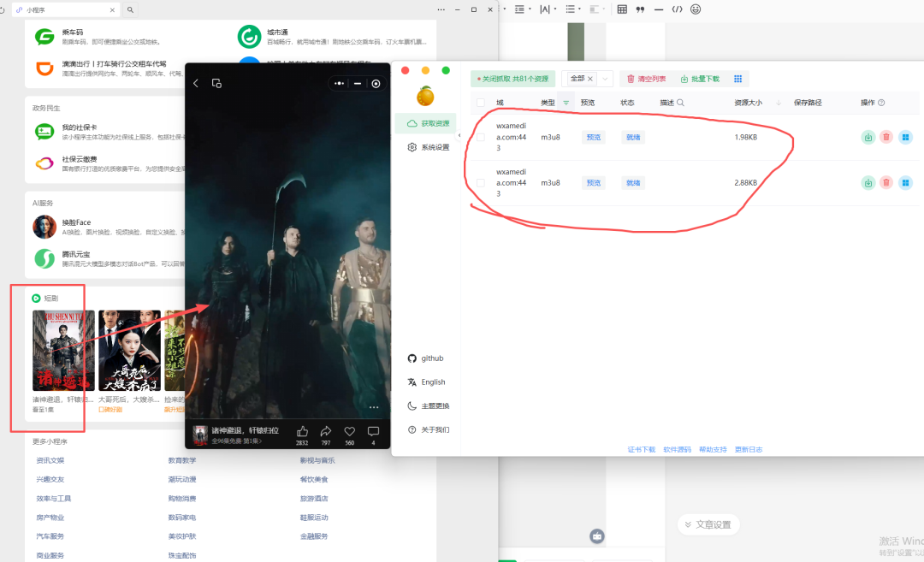Open the first short drama thumbnail under 短剧
This screenshot has width=924, height=562.
(63, 350)
